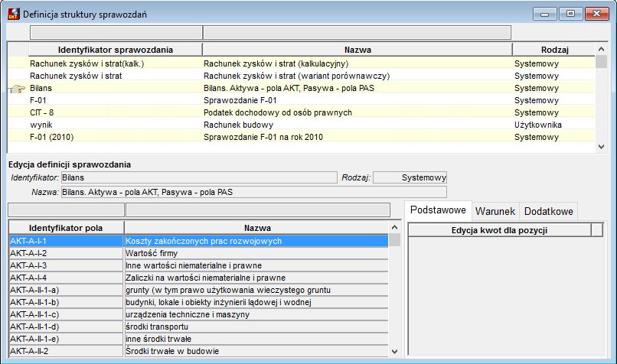
Task: Click urządzenia techniczne i maszyny cell
Action: (x=256, y=314)
